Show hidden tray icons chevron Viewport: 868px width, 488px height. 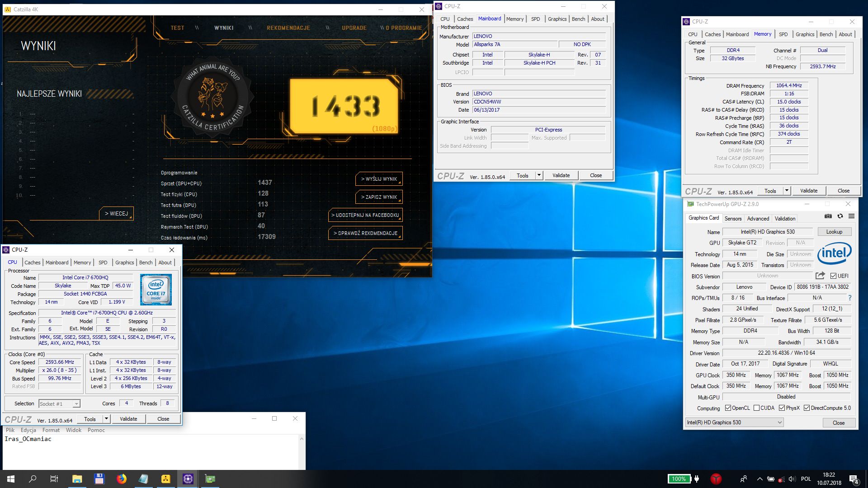[x=759, y=479]
